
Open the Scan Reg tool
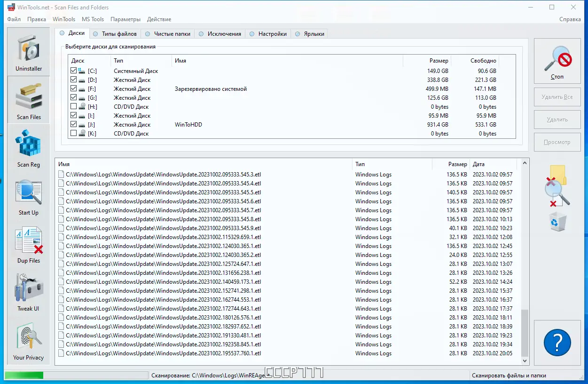click(x=29, y=148)
